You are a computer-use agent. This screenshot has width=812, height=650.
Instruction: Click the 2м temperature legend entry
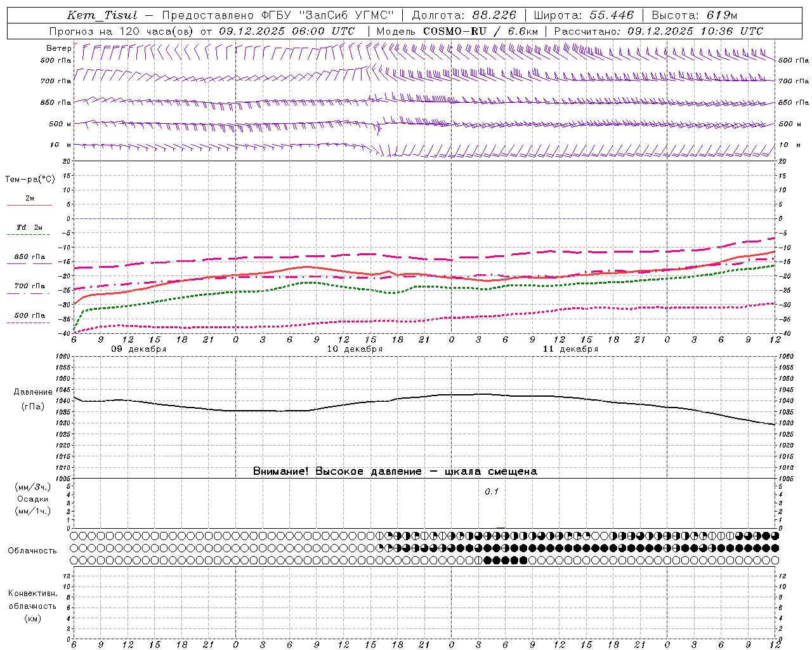pos(30,198)
